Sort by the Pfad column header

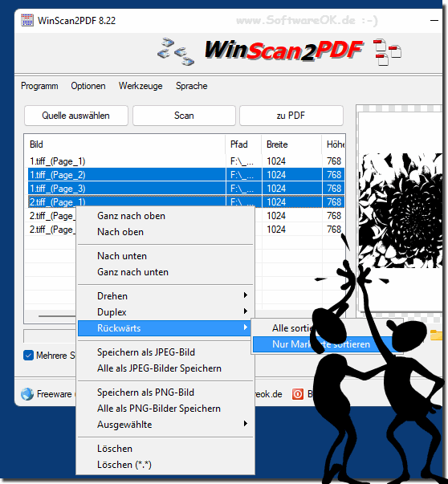point(243,144)
